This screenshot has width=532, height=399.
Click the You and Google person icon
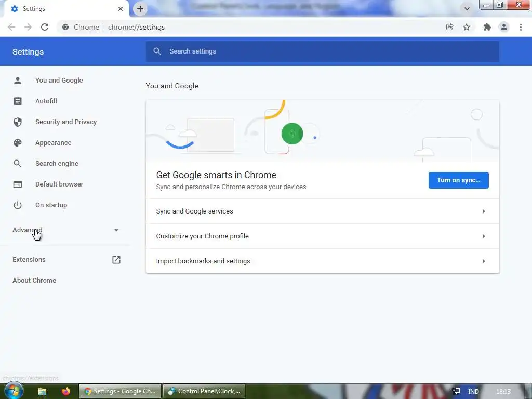point(18,81)
